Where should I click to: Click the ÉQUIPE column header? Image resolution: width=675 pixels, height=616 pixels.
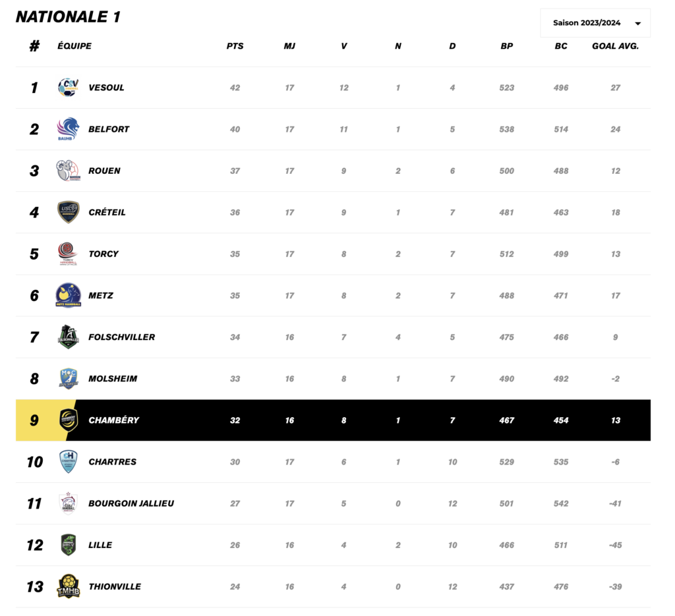(74, 46)
